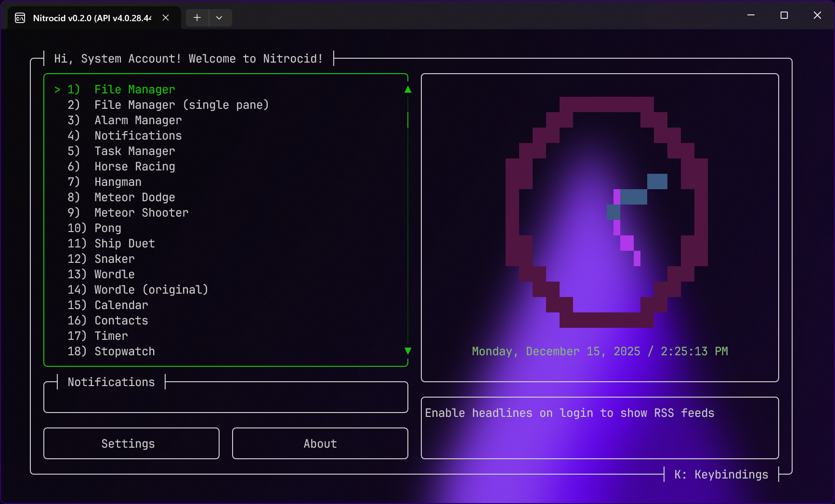Select Stopwatch in the list

coord(124,351)
